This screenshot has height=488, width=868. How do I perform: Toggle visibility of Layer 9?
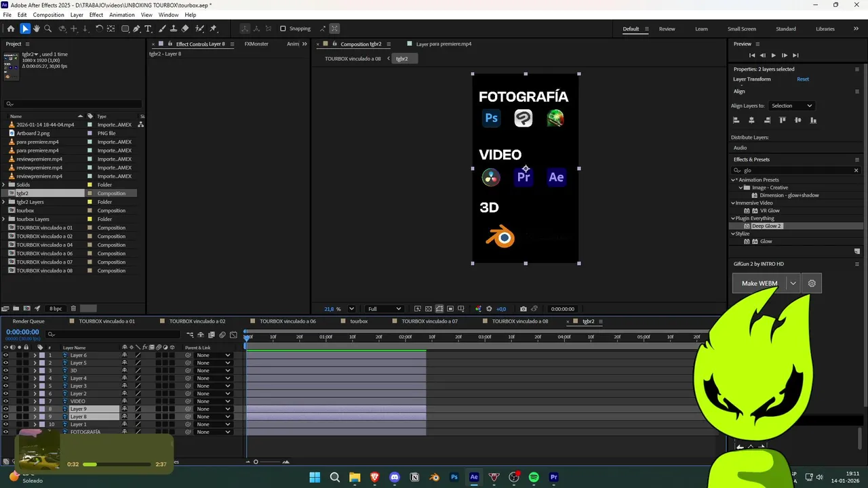point(5,409)
